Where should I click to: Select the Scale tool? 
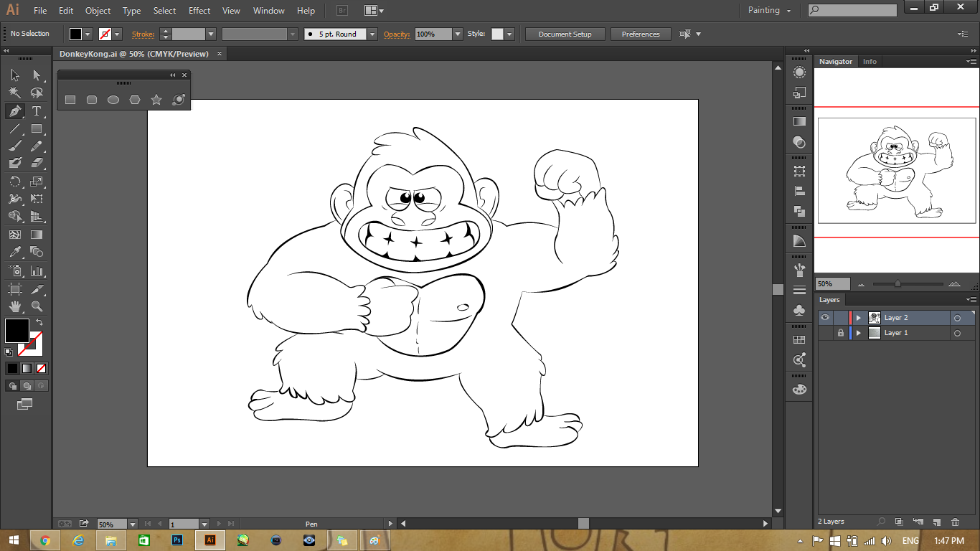pyautogui.click(x=37, y=182)
